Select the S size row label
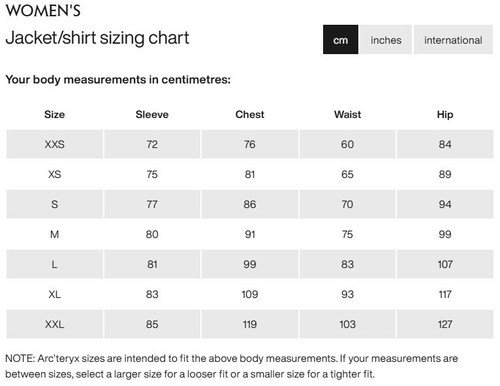Image resolution: width=500 pixels, height=386 pixels. pyautogui.click(x=54, y=204)
